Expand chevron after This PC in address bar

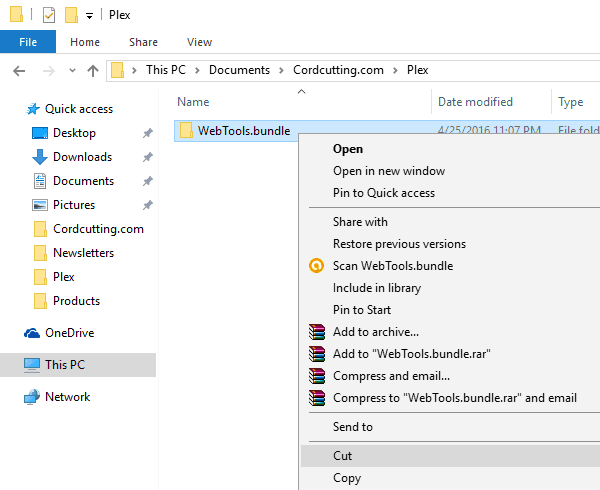(197, 70)
